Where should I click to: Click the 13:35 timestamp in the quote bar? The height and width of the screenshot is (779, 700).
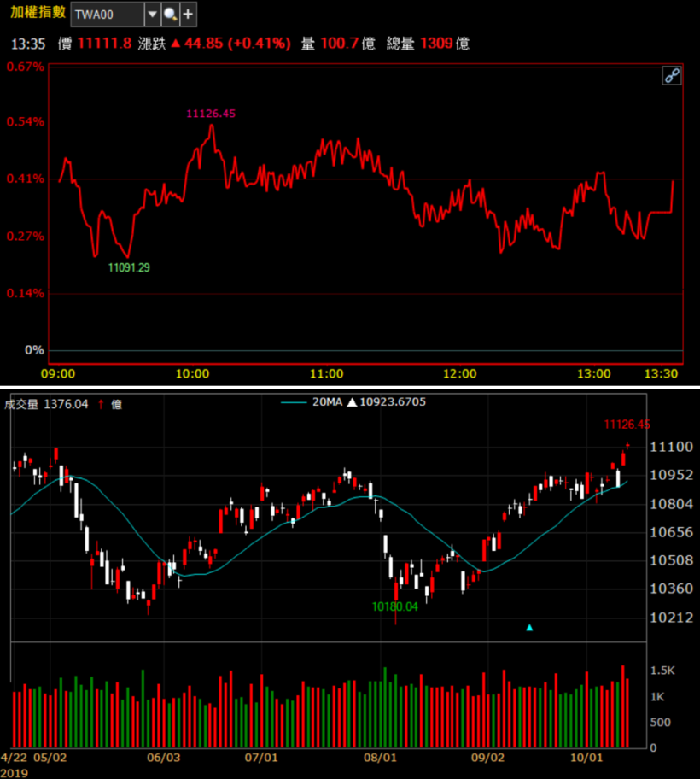pos(28,44)
